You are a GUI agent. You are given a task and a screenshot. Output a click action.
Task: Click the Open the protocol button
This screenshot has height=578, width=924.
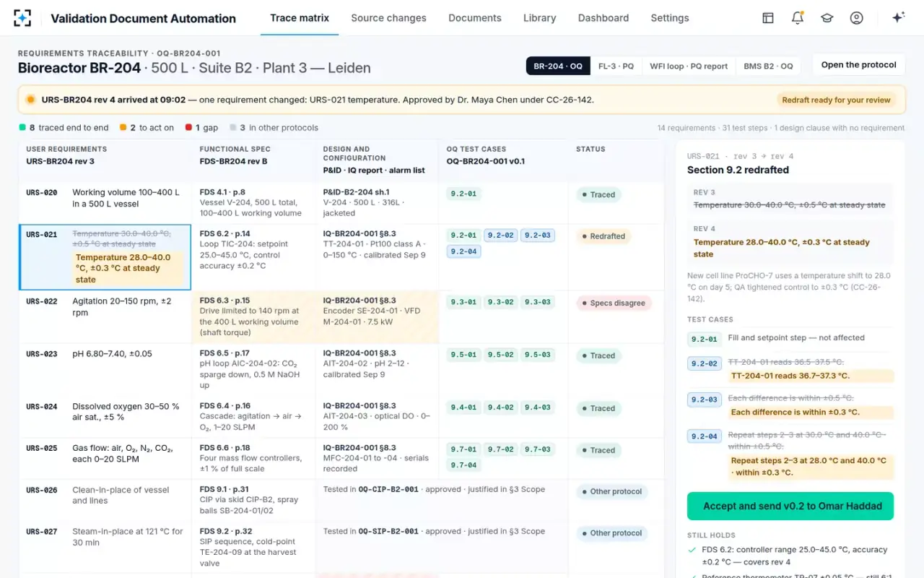point(859,65)
